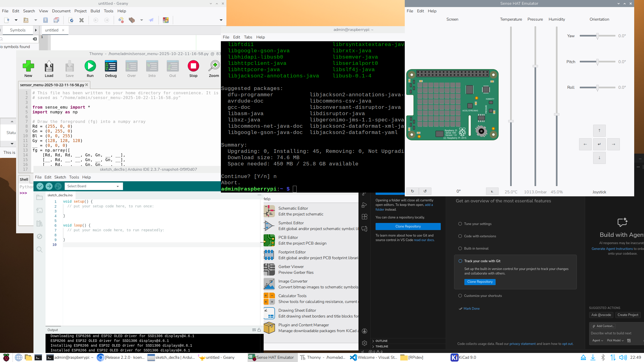Screen dimensions: 644x362
Task: Open Geany Build menu
Action: click(x=95, y=11)
